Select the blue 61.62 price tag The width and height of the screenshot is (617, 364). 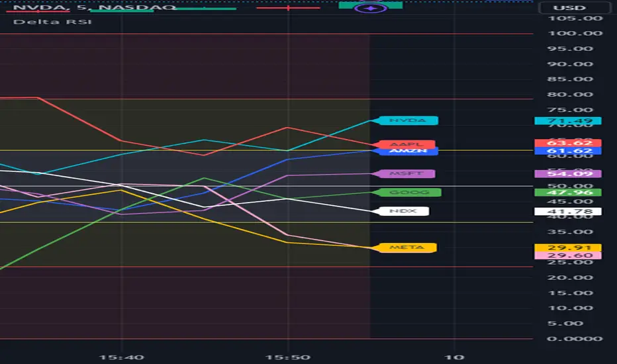point(568,151)
